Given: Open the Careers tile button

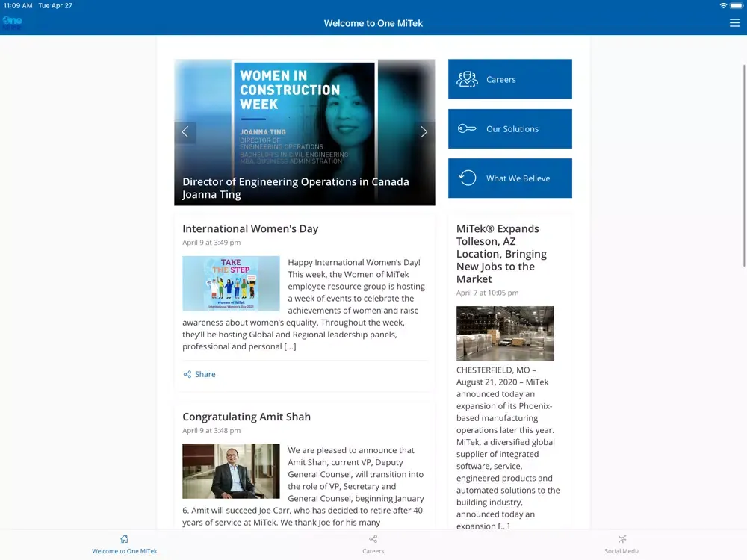Looking at the screenshot, I should (x=509, y=79).
